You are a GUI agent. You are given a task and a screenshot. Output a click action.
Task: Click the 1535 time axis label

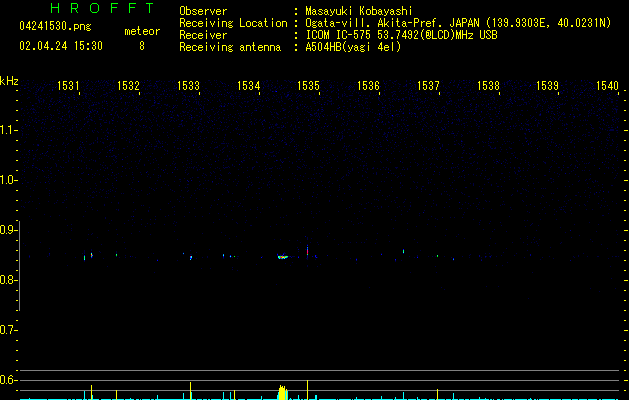308,86
